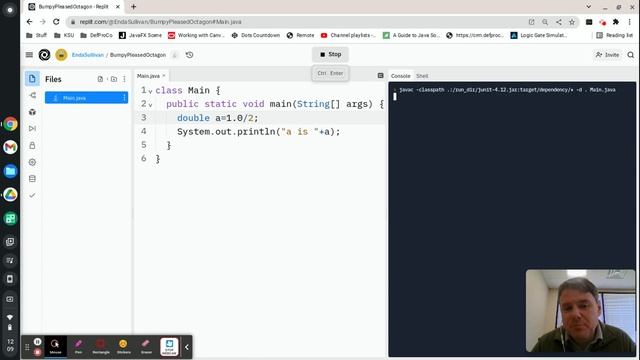Screen dimensions: 640x360
Task: Open the Logic Gate Simulator bookmark
Action: click(x=539, y=36)
